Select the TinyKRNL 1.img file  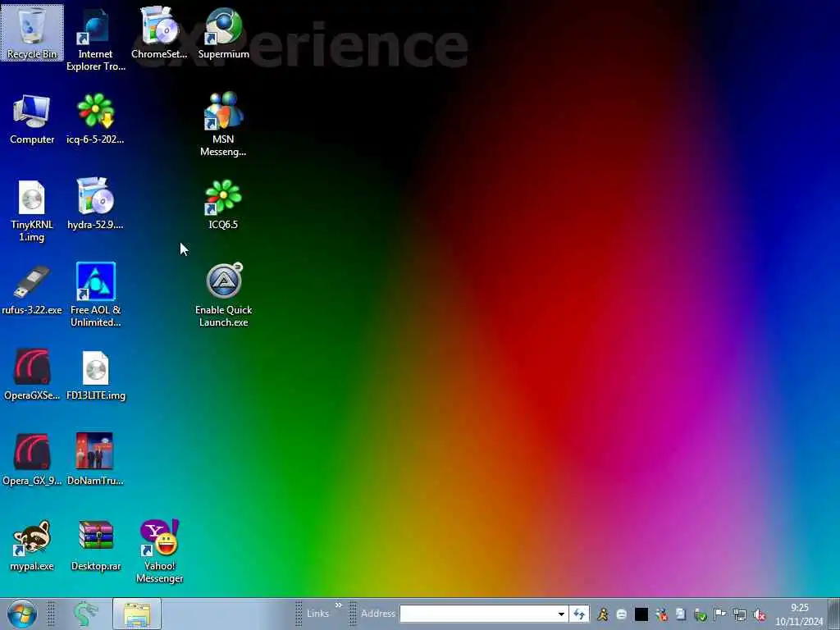point(32,210)
